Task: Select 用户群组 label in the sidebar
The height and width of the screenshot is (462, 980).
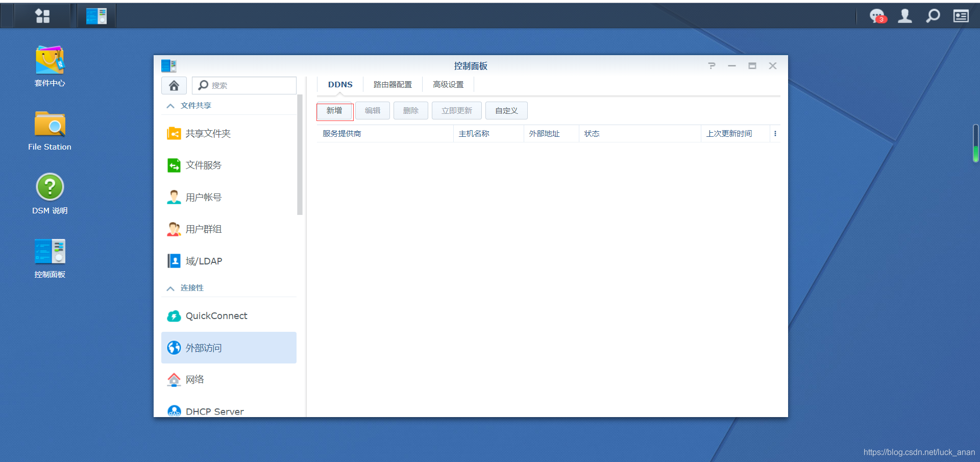Action: (204, 229)
